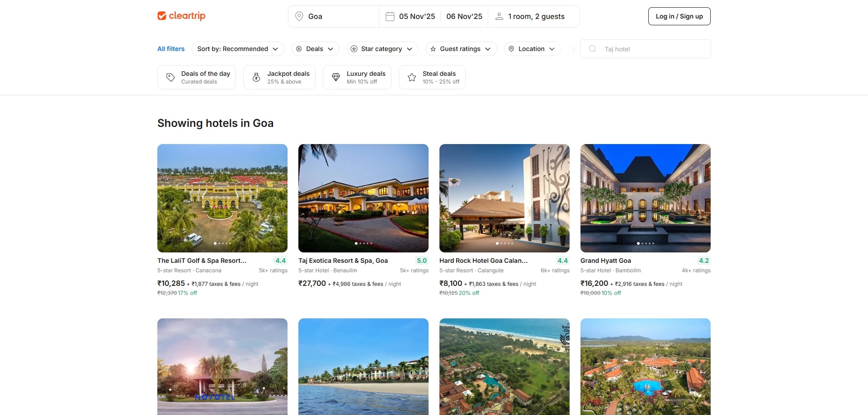Expand the Guest ratings dropdown
Screen dimensions: 868x415
[461, 49]
